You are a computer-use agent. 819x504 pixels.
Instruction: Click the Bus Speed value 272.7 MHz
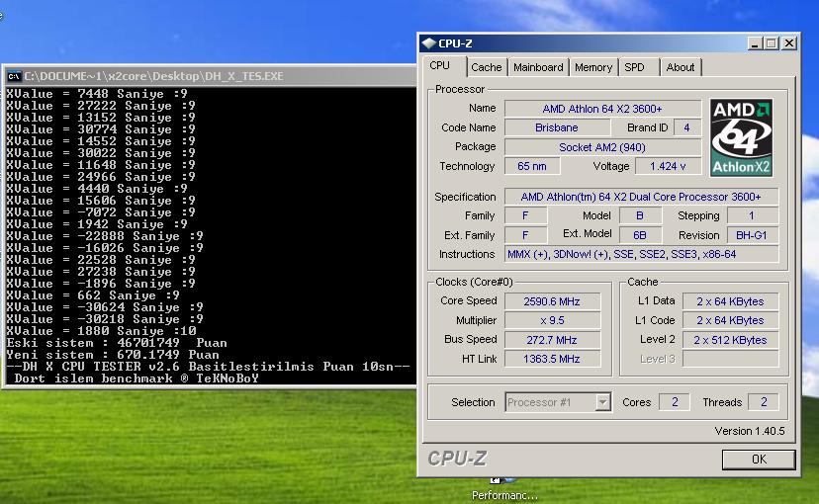(552, 340)
